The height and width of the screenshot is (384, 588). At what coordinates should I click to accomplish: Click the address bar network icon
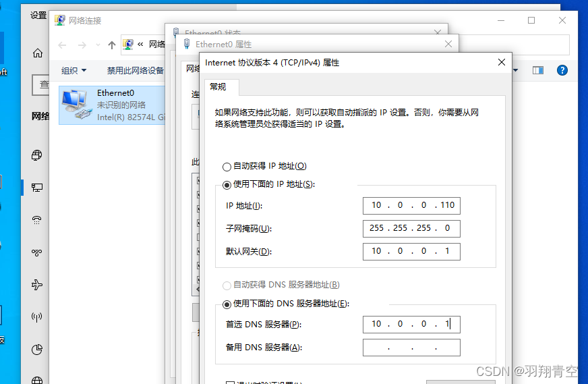(x=128, y=45)
